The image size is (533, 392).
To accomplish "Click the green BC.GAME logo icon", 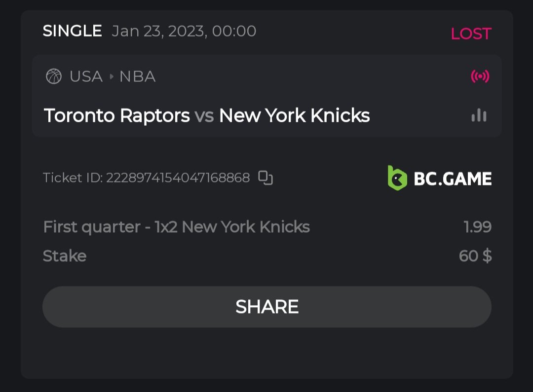I will click(397, 178).
